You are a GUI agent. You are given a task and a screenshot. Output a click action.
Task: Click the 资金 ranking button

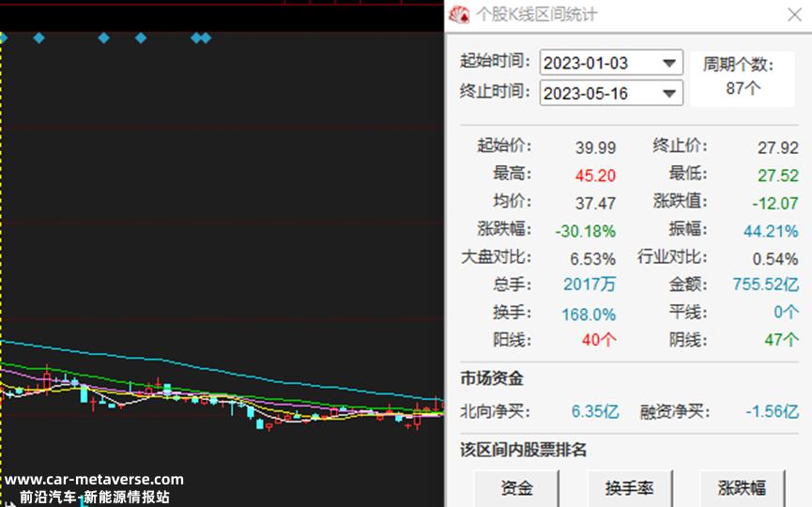point(516,488)
